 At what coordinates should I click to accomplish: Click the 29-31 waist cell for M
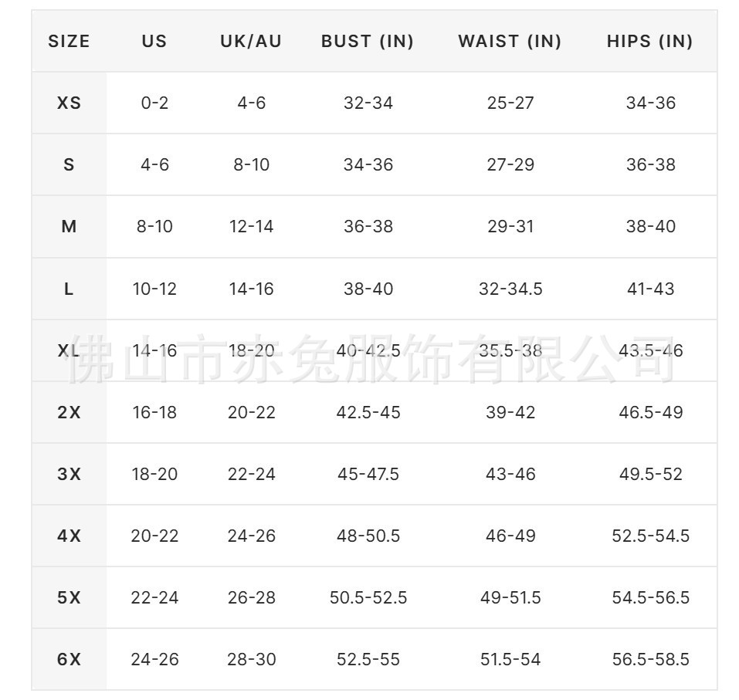[x=510, y=226]
